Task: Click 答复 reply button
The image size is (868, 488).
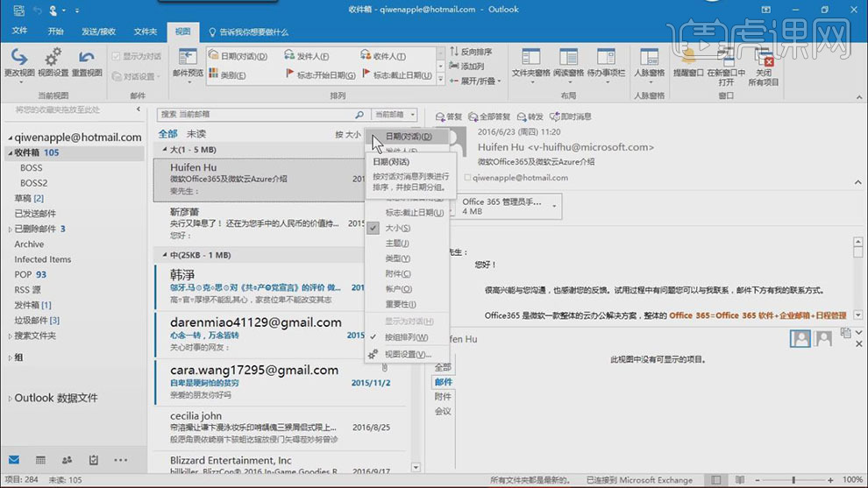Action: (449, 117)
